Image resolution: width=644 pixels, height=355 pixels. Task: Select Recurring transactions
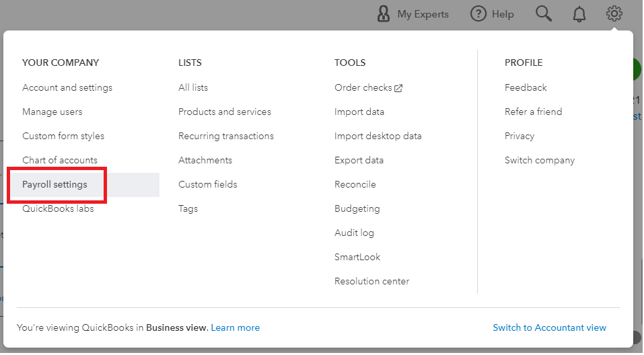226,136
